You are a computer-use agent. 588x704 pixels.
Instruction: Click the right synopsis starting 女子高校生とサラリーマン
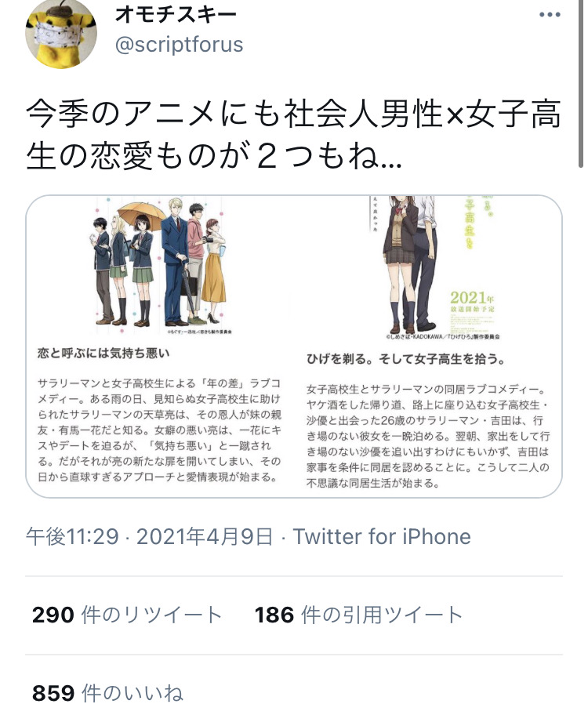click(428, 436)
